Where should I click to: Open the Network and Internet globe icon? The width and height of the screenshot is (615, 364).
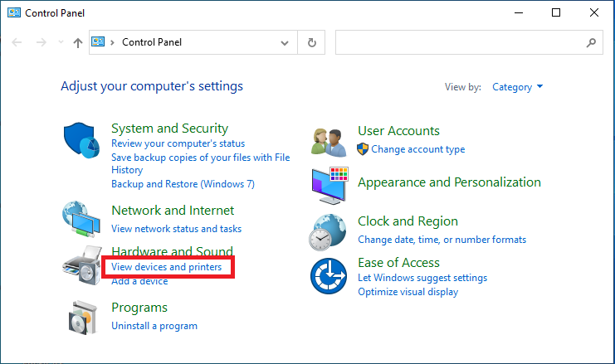pos(82,220)
